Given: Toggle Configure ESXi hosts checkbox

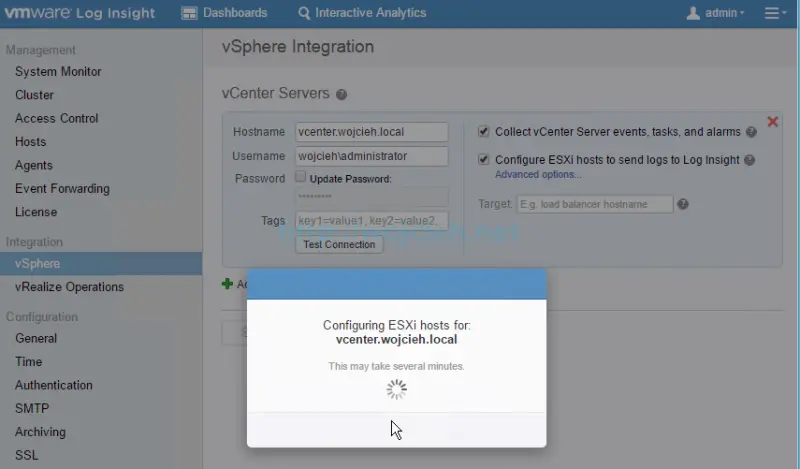Looking at the screenshot, I should click(483, 160).
